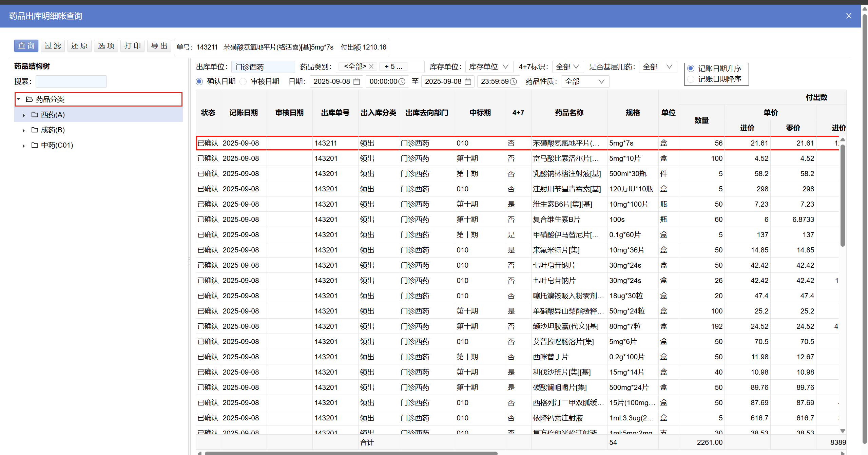Click the 导出 export button
This screenshot has height=455, width=868.
(x=159, y=46)
